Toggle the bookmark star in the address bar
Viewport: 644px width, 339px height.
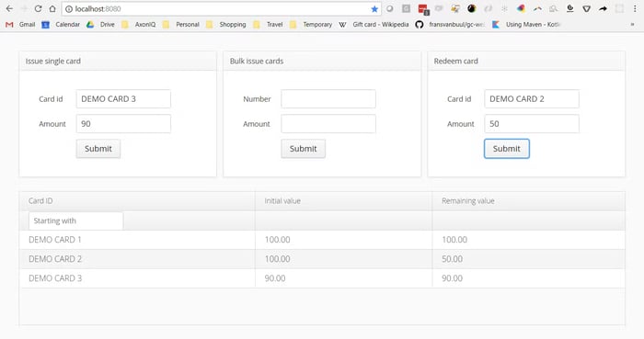pos(374,8)
